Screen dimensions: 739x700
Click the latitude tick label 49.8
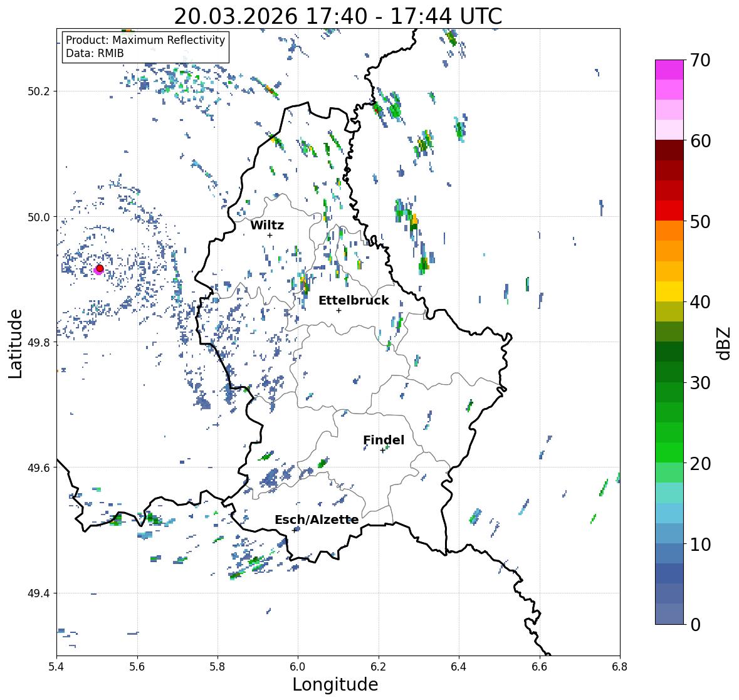click(39, 342)
